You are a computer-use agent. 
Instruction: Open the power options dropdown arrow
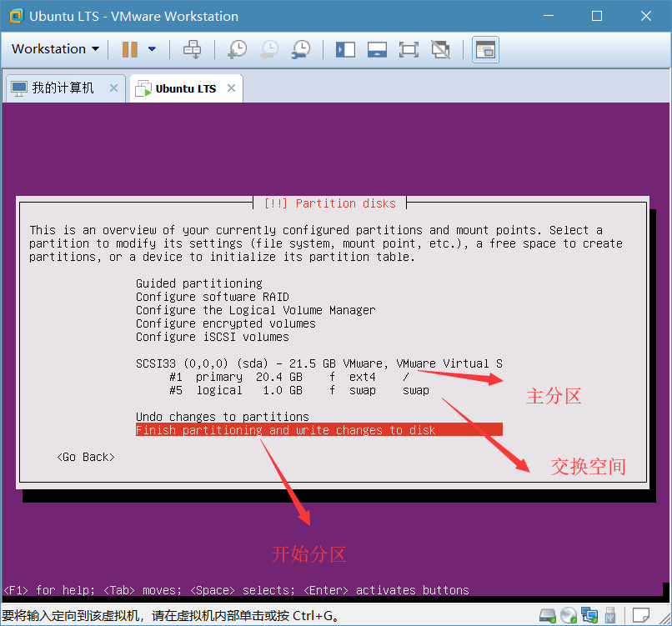152,49
